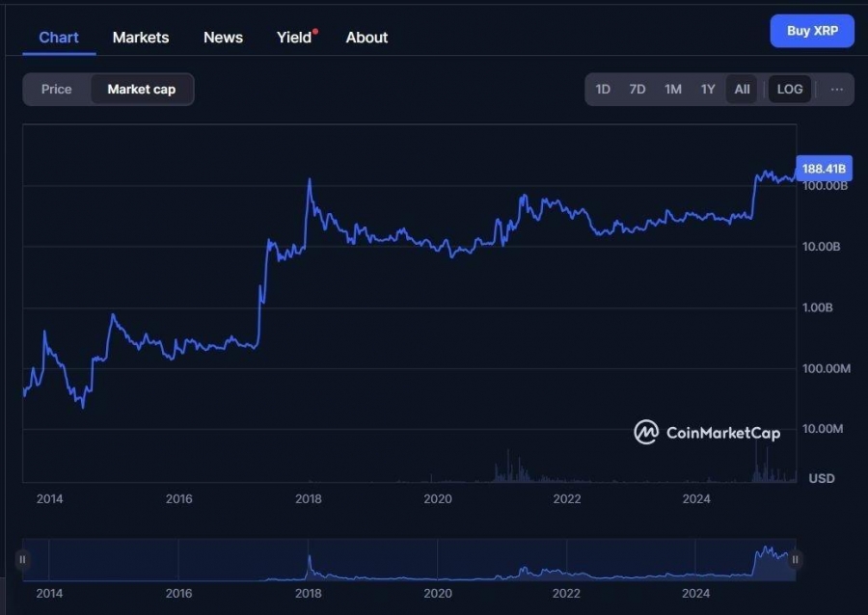Set time range to 7D

point(637,89)
